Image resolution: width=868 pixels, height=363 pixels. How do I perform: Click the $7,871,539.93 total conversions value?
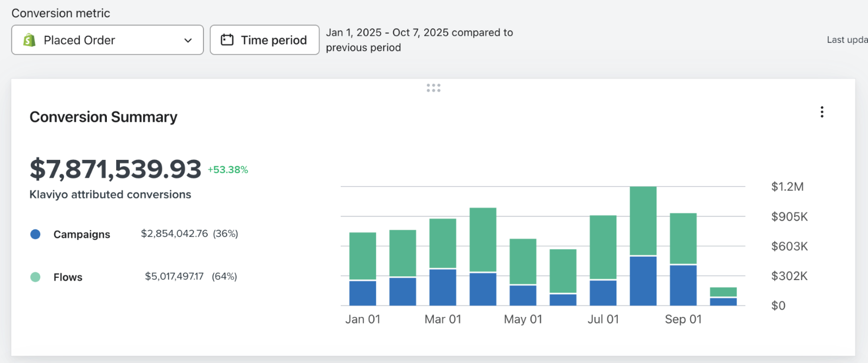coord(116,169)
